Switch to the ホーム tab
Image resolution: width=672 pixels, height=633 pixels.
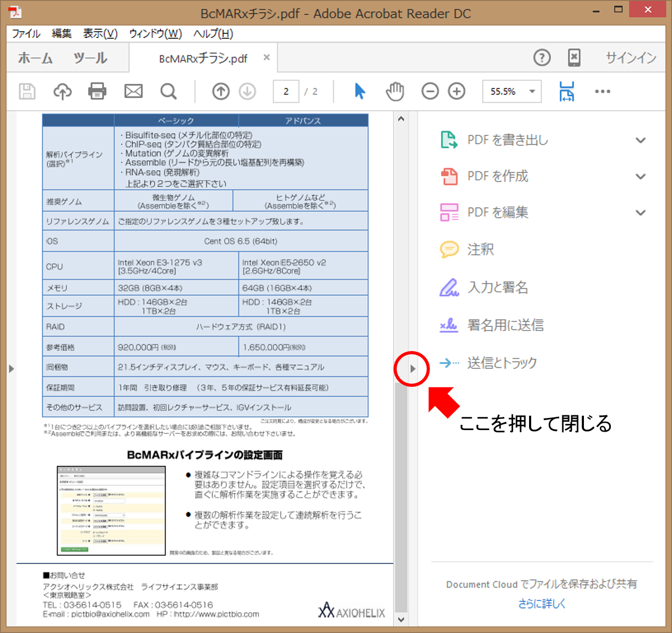35,58
